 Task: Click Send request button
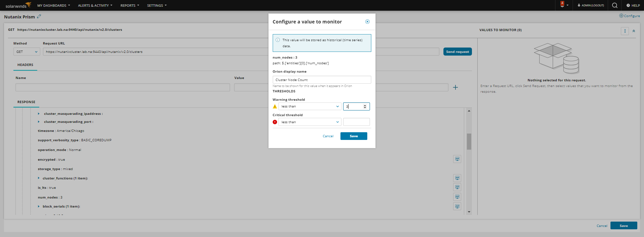(458, 52)
